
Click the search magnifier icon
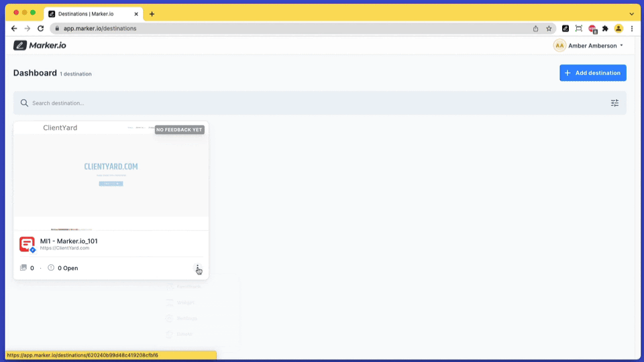click(24, 103)
